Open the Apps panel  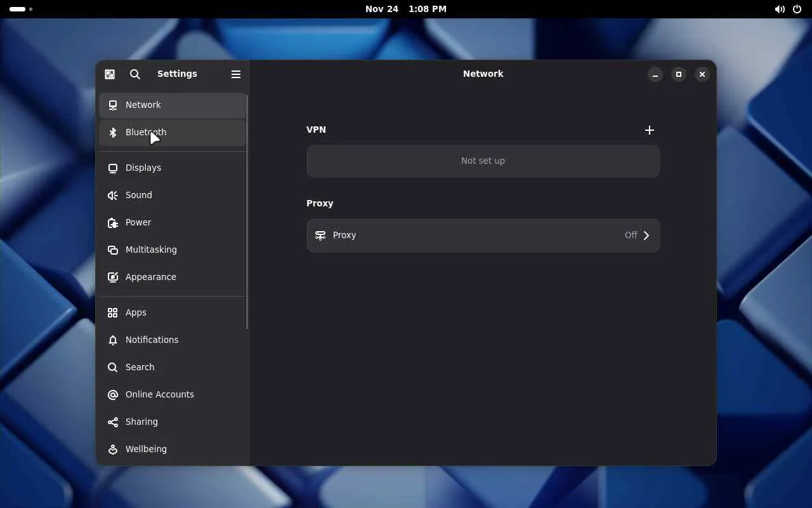coord(173,312)
